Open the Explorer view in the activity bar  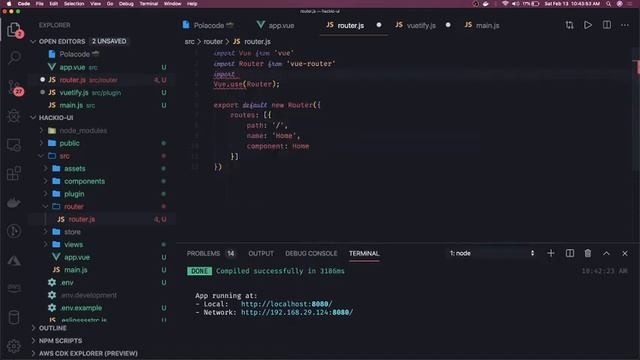(14, 29)
